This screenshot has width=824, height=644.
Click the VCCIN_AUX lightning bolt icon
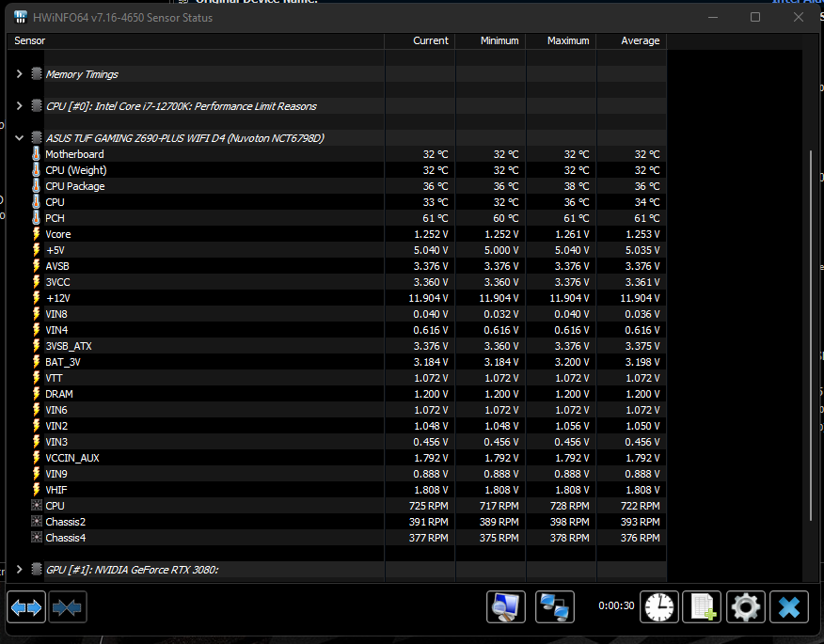[36, 458]
